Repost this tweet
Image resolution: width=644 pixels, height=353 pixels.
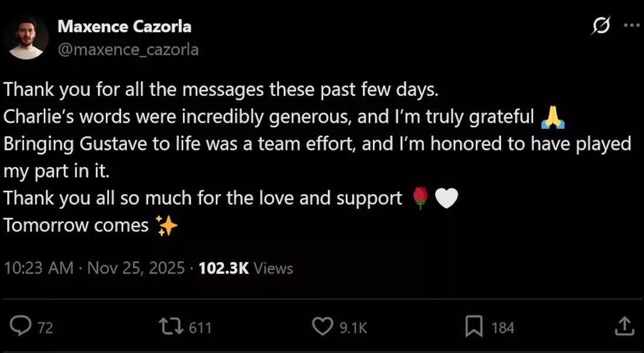coord(170,327)
